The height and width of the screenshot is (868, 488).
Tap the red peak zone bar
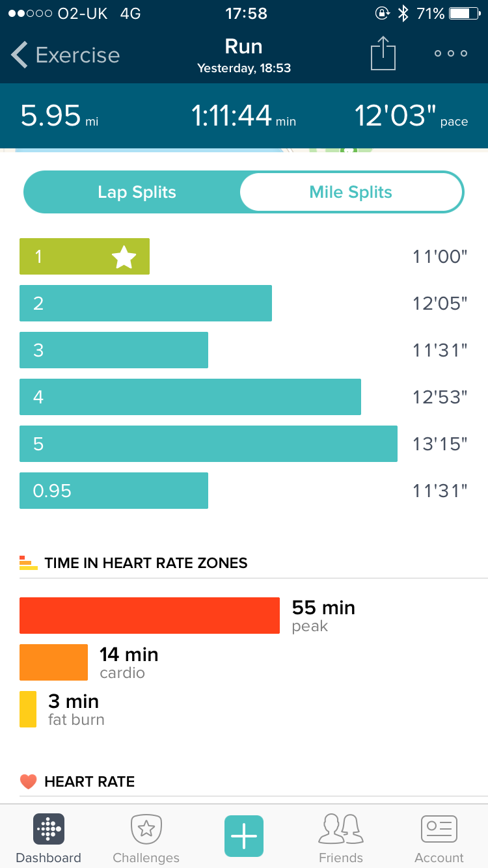click(x=150, y=616)
